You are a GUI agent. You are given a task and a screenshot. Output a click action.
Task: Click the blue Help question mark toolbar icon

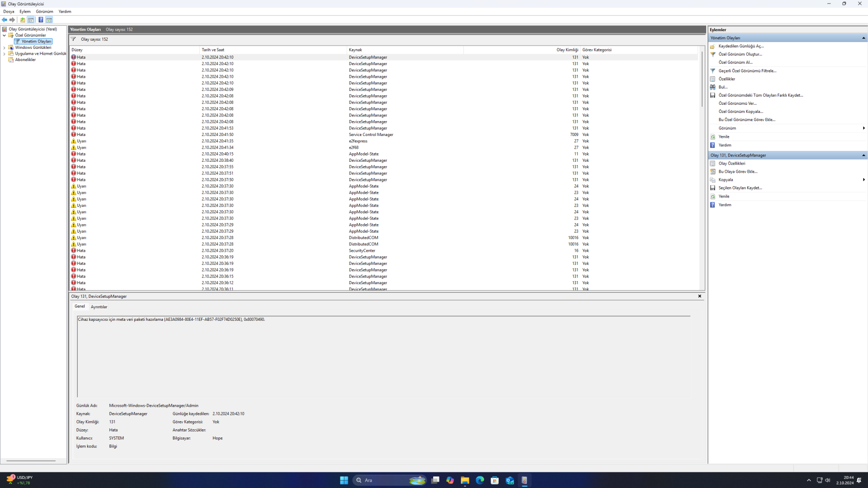coord(41,20)
